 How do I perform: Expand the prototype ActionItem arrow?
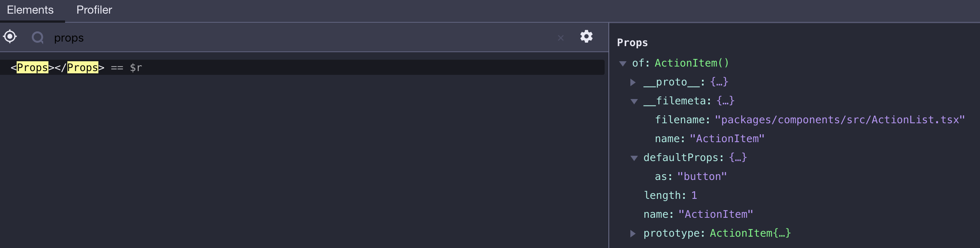click(x=633, y=233)
